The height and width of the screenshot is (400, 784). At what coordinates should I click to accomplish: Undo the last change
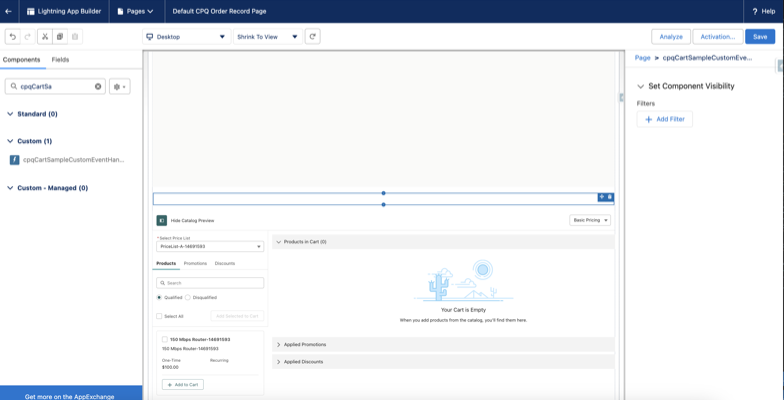tap(13, 36)
